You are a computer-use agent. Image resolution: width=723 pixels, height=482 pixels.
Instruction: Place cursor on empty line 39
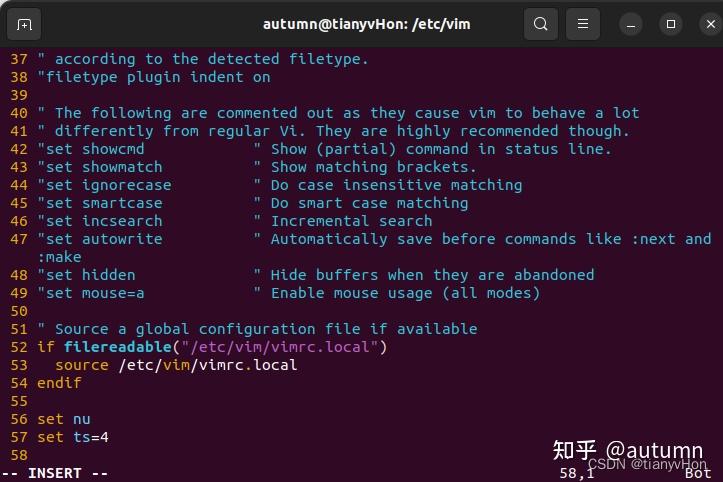point(362,95)
